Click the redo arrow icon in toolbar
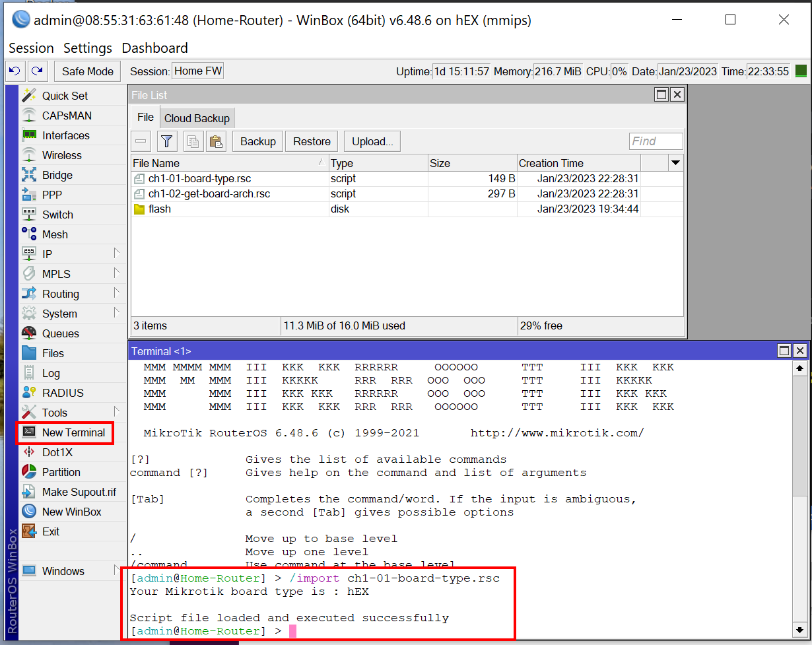 (38, 71)
